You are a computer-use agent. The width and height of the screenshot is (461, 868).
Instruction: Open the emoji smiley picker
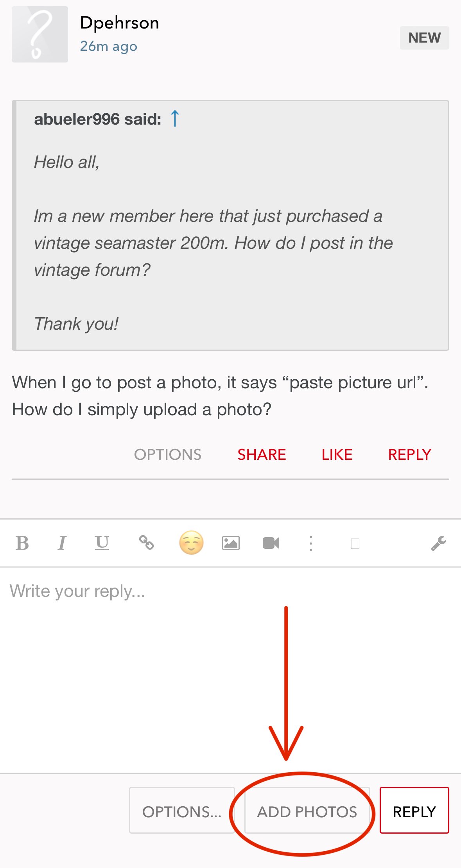(191, 543)
